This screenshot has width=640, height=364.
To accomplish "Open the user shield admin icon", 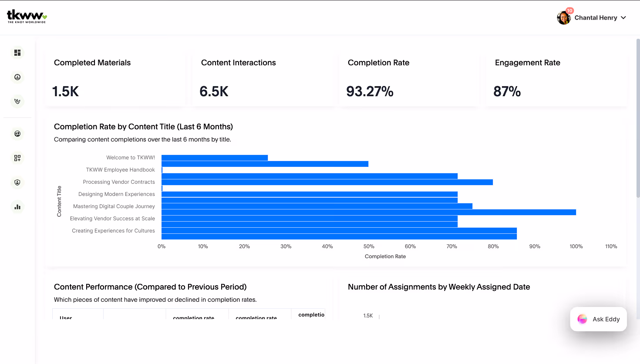I will click(x=17, y=182).
